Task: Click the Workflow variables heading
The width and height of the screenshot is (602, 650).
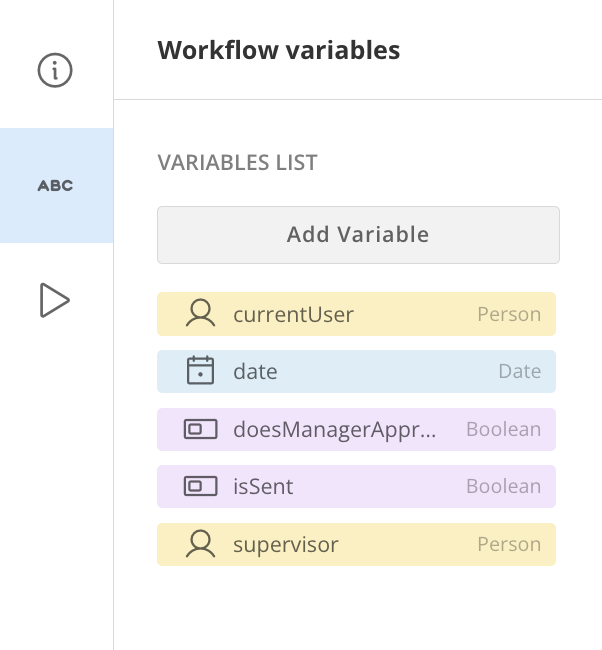Action: coord(279,50)
